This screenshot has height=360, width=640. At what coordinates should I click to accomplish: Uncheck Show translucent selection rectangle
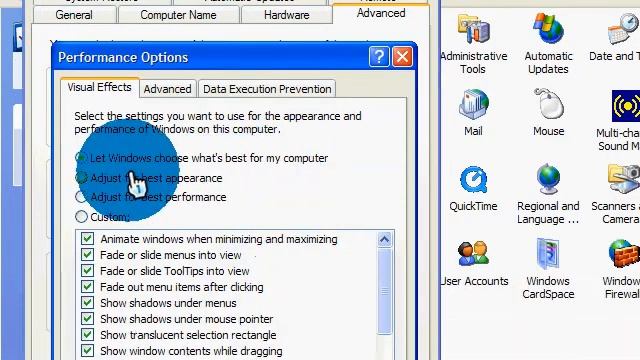coord(87,335)
